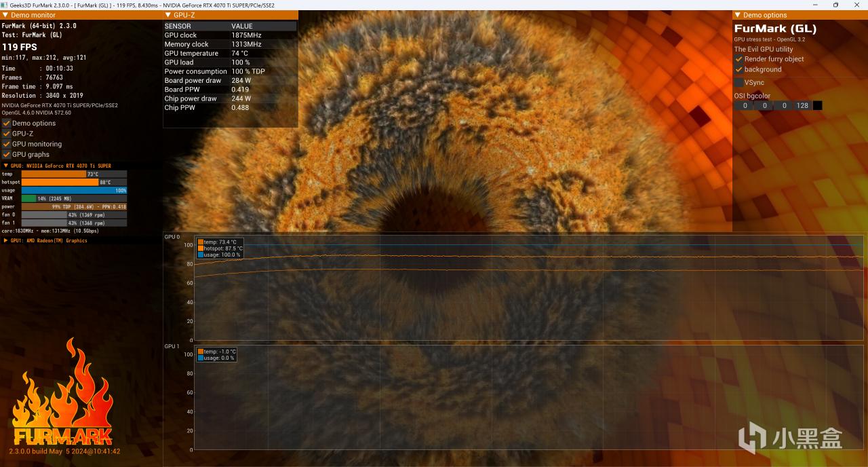The width and height of the screenshot is (868, 467).
Task: Select the Chip PPW row
Action: (x=230, y=107)
